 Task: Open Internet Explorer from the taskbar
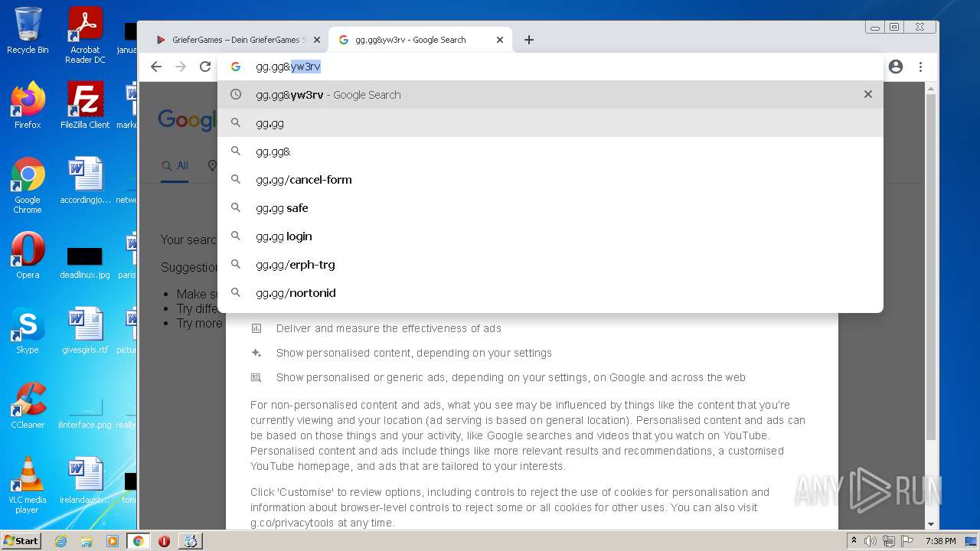tap(60, 541)
